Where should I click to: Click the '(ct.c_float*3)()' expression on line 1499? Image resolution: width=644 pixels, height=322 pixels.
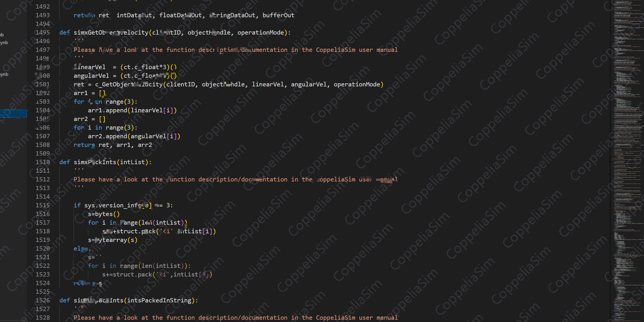(148, 67)
